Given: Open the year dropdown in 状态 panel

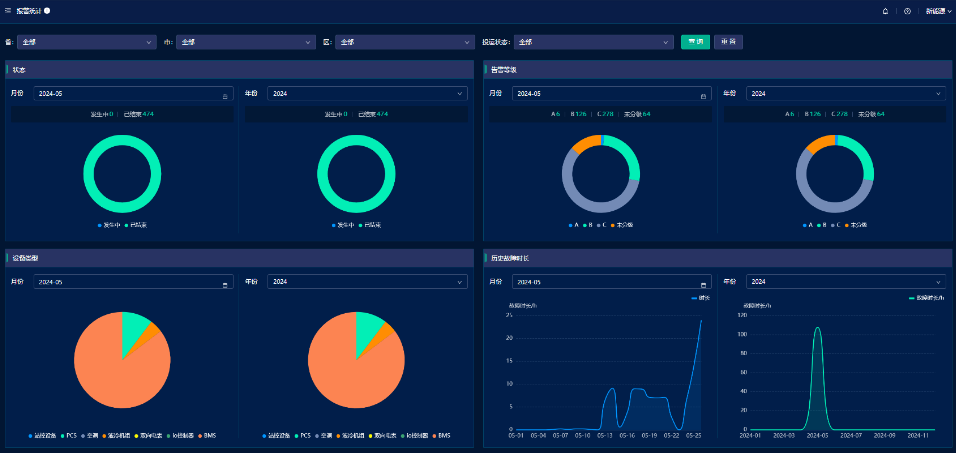Looking at the screenshot, I should point(367,94).
